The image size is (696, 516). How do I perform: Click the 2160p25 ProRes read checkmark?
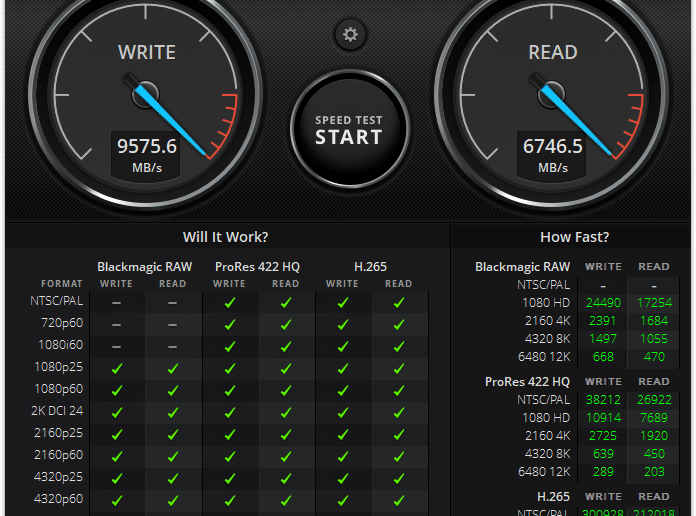click(x=286, y=435)
